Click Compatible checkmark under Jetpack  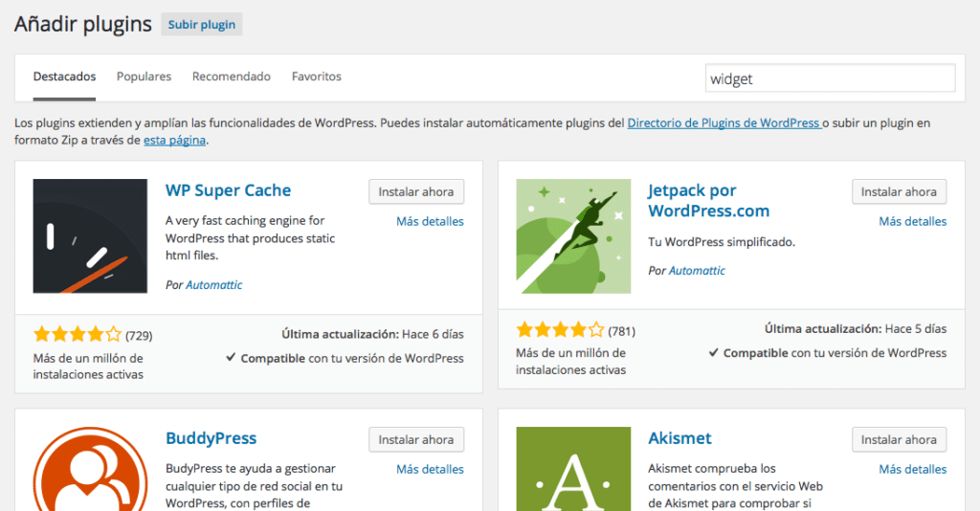coord(714,352)
